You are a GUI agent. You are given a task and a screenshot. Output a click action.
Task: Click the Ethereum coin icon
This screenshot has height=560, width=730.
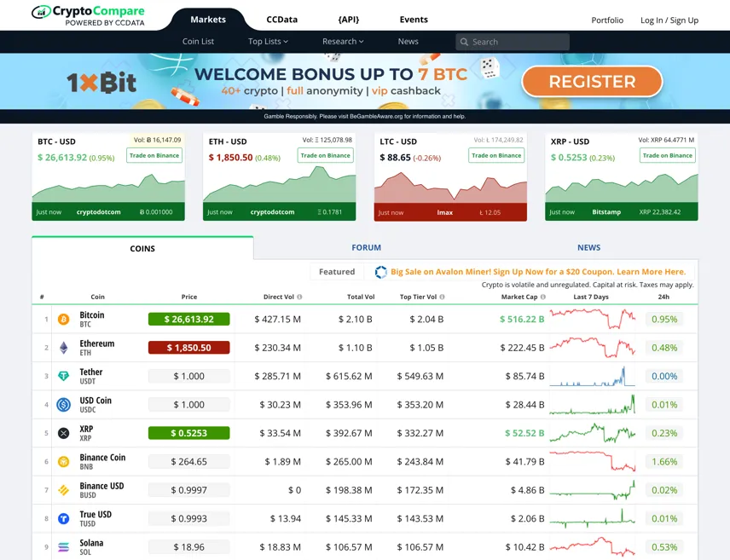click(63, 348)
